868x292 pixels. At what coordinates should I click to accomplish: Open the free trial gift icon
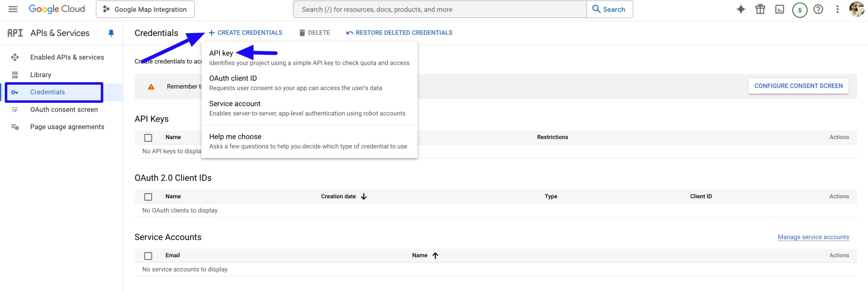click(x=760, y=9)
